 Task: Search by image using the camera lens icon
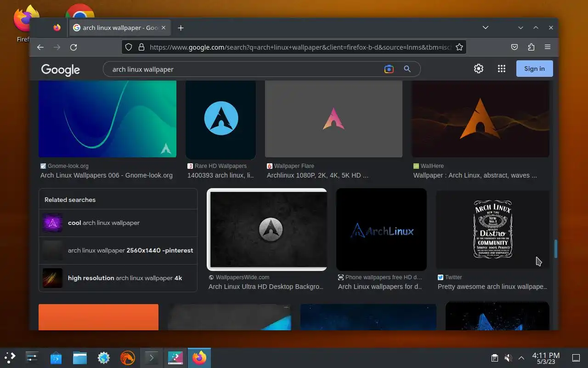pos(389,69)
